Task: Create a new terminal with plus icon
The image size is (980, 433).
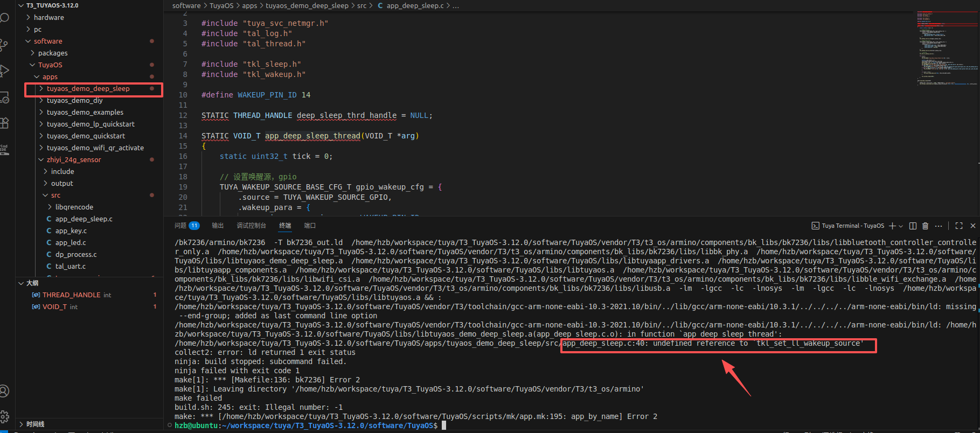Action: [892, 226]
